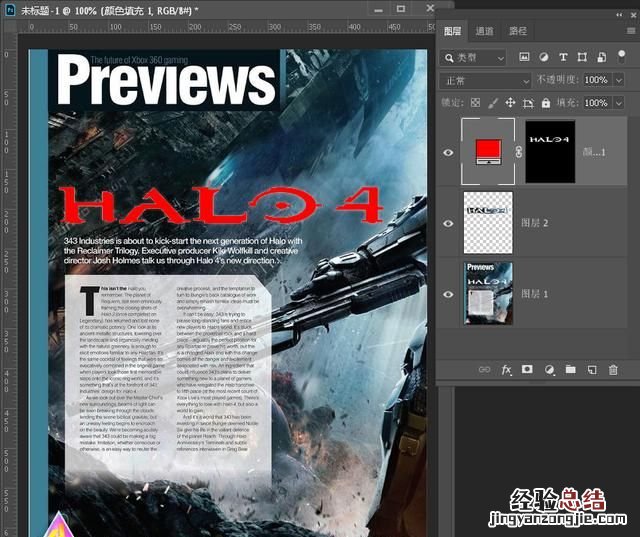Click the fx layer style icon

(506, 369)
